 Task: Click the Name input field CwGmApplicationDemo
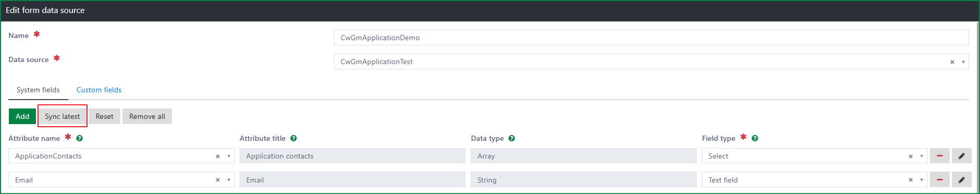(x=651, y=38)
